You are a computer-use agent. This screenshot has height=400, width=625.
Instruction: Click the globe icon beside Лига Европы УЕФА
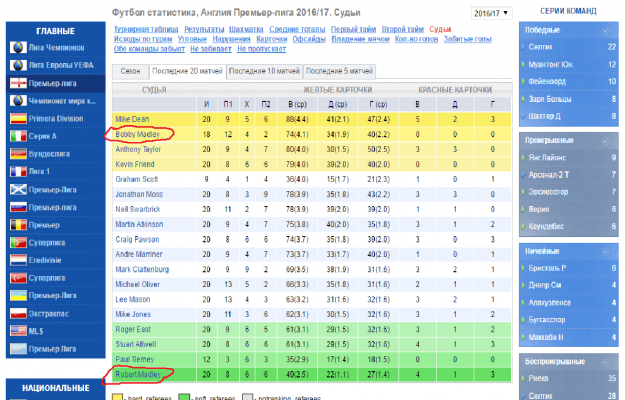pyautogui.click(x=18, y=65)
